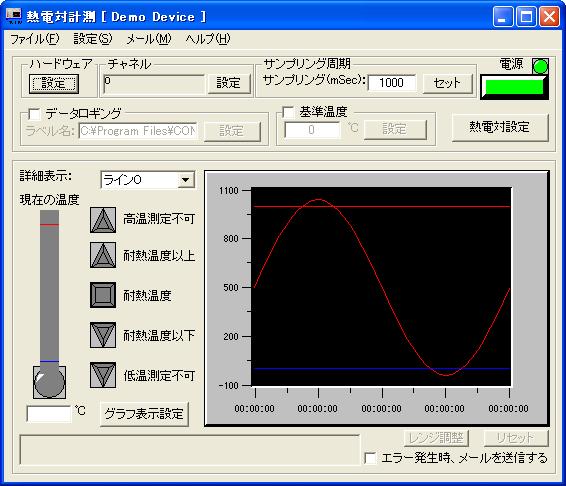This screenshot has height=486, width=566.
Task: Toggle the 基準温度 checkbox
Action: (x=288, y=112)
